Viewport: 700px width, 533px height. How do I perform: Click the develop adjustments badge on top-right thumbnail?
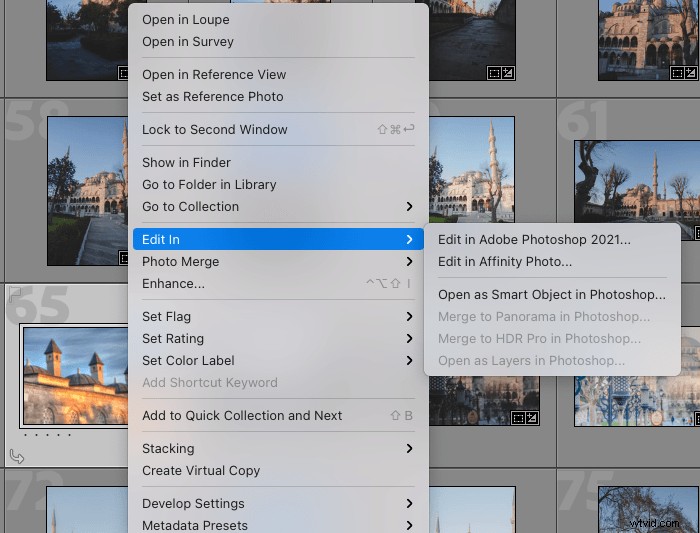coord(690,73)
